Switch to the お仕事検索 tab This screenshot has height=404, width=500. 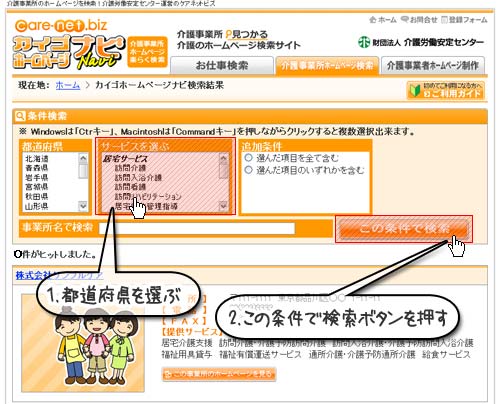click(222, 65)
